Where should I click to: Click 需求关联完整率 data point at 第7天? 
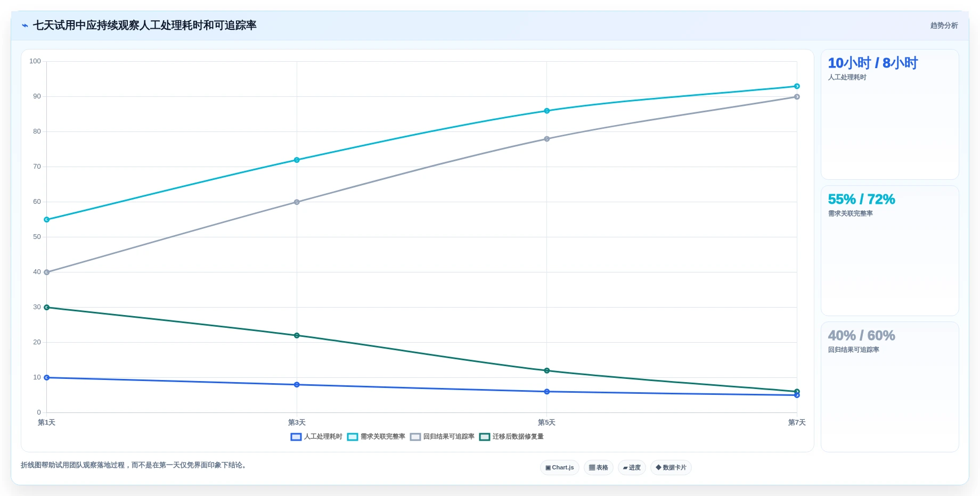pyautogui.click(x=797, y=86)
